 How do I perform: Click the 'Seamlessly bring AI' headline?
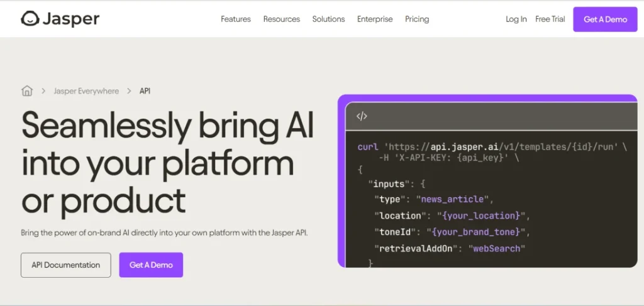tap(167, 125)
